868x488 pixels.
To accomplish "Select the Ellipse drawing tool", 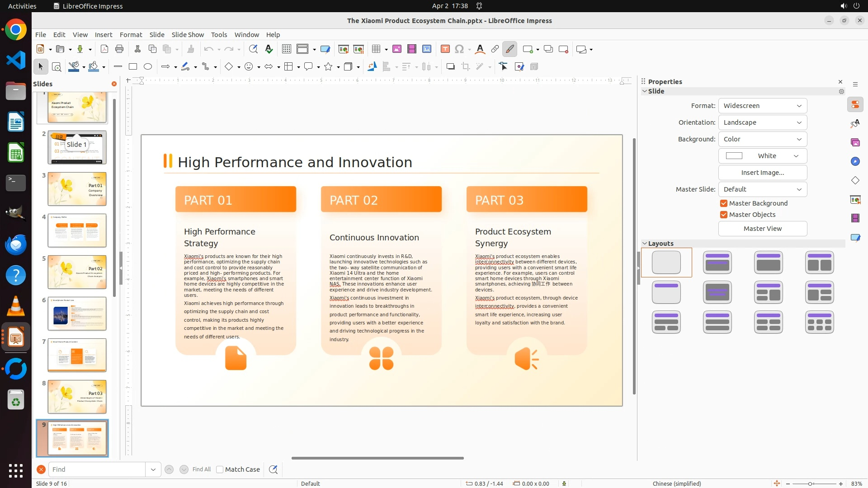I will 148,67.
